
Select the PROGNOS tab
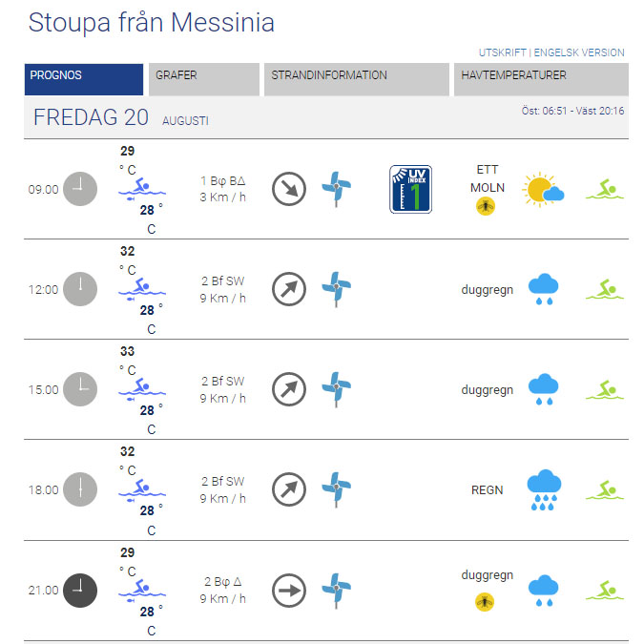pos(84,79)
